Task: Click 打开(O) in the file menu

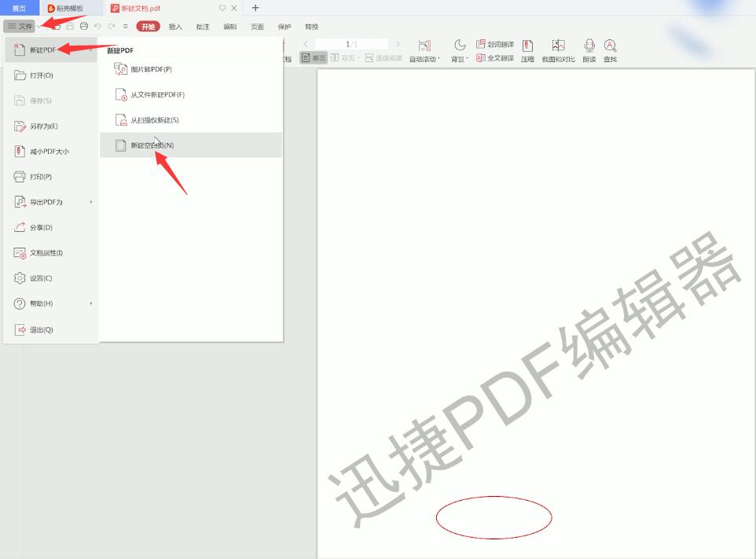Action: coord(50,75)
